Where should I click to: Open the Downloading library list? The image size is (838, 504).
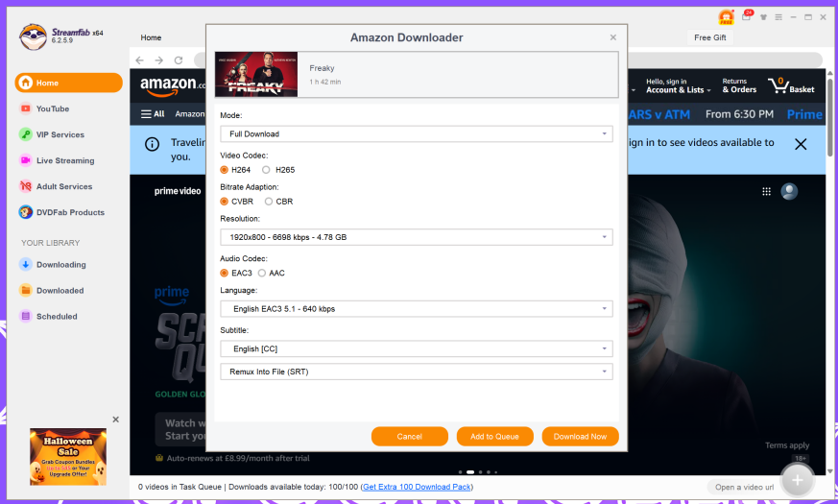coord(60,265)
